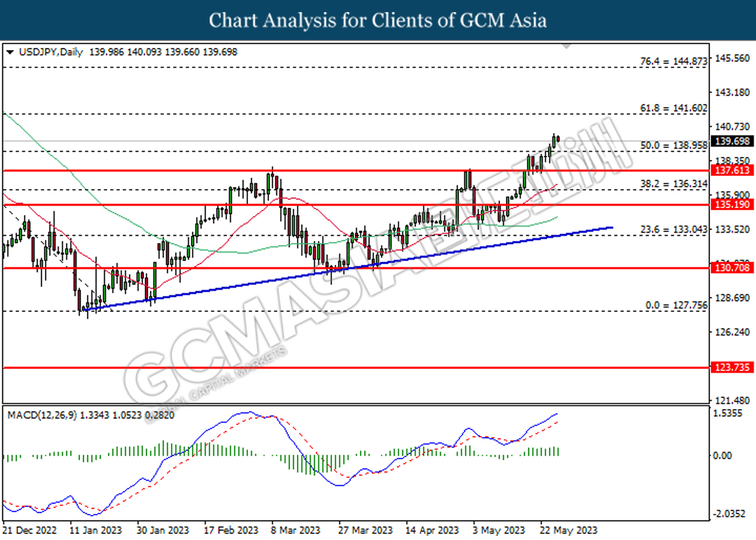Click the red level label 135.190

tap(733, 204)
